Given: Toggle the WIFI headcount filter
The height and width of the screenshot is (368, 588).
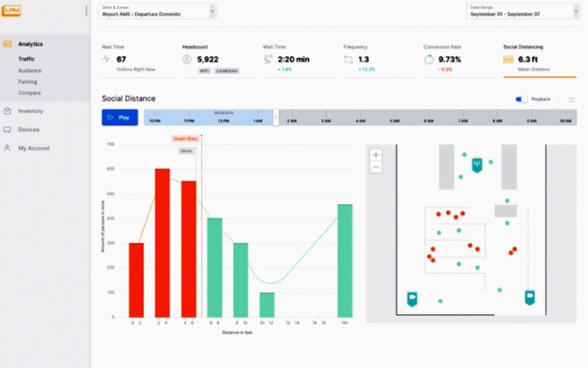Looking at the screenshot, I should pyautogui.click(x=204, y=71).
